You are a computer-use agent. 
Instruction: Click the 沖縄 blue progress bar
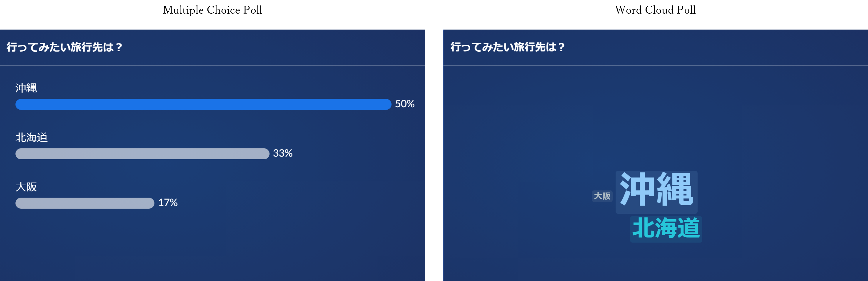(x=203, y=104)
